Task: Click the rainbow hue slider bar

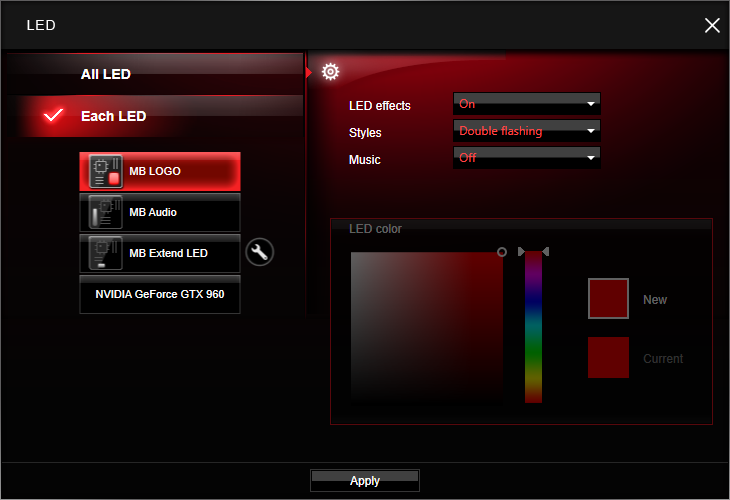Action: (x=533, y=327)
